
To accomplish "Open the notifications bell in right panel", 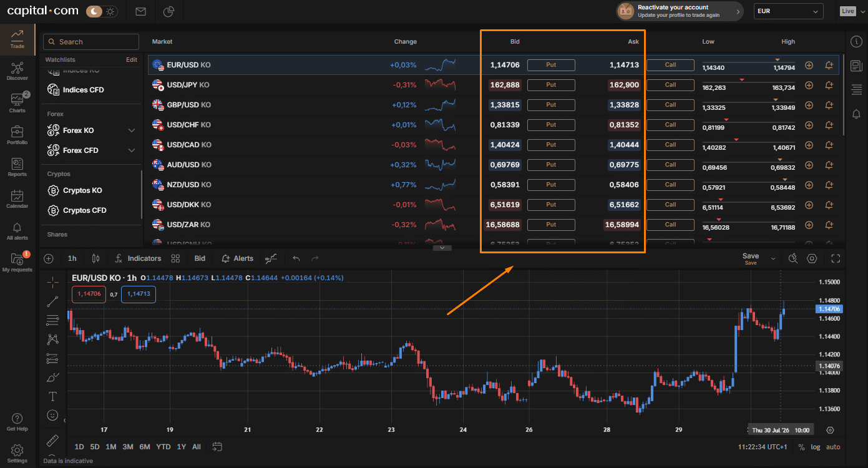I will point(856,114).
